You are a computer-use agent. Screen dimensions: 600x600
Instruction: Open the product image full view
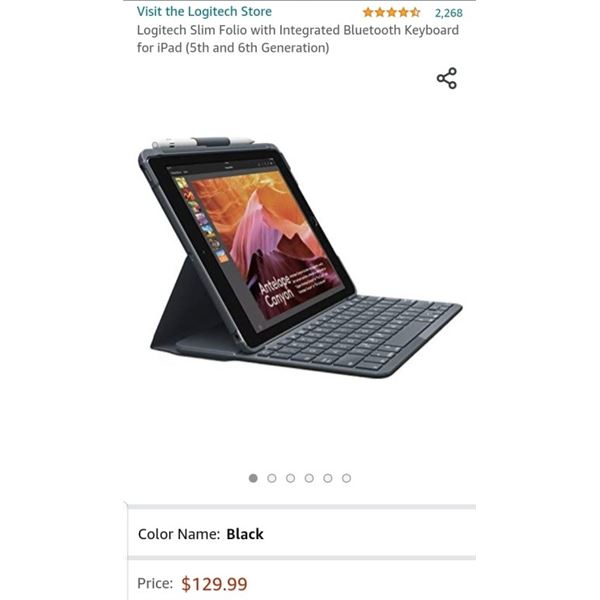click(x=300, y=257)
